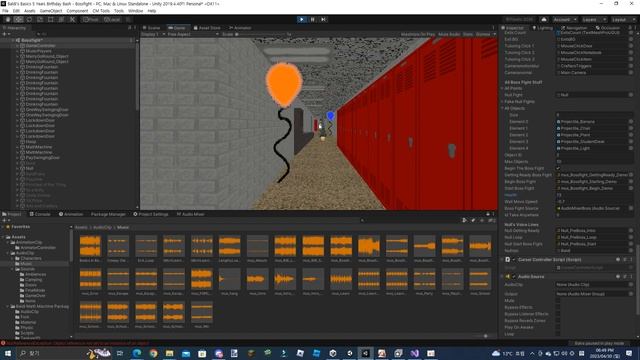Collapse the All Objects array foldout
The width and height of the screenshot is (640, 360).
point(502,108)
